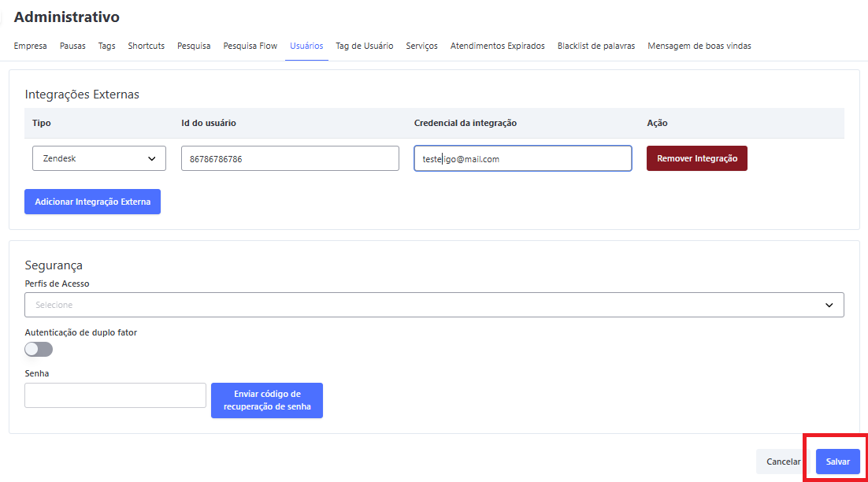Go to the Shortcuts tab
The height and width of the screenshot is (482, 868).
147,46
